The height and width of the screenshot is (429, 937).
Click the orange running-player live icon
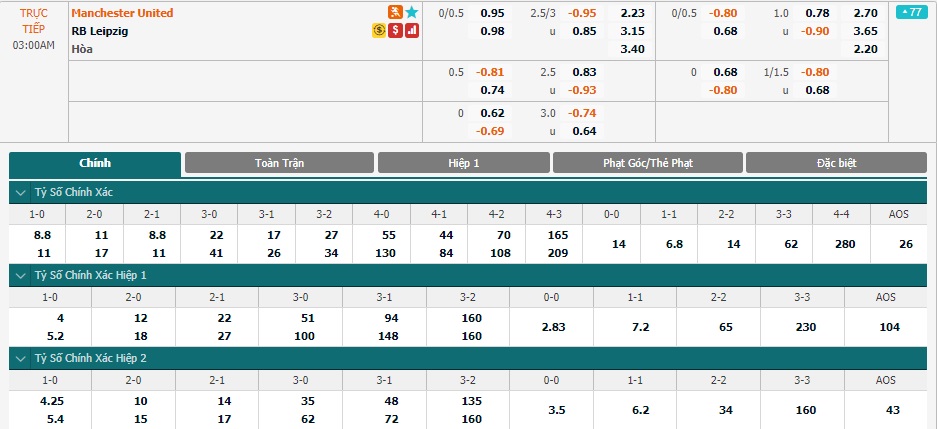[x=395, y=12]
